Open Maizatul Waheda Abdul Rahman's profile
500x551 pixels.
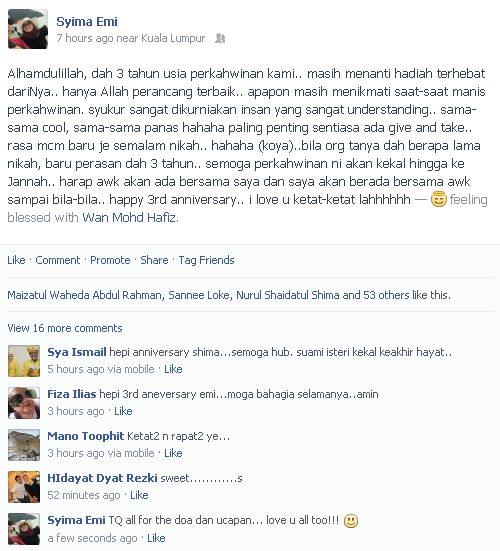[84, 295]
